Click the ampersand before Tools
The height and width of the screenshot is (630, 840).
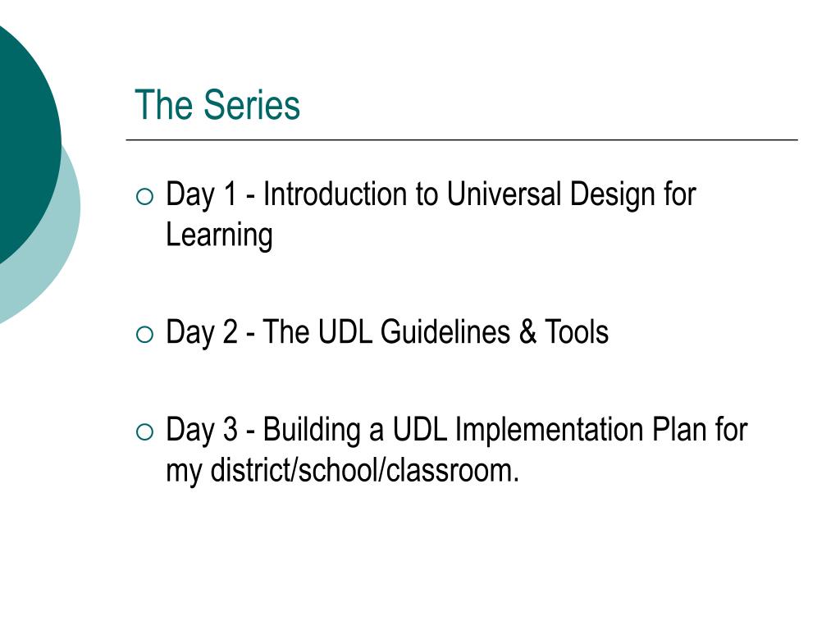coord(527,331)
